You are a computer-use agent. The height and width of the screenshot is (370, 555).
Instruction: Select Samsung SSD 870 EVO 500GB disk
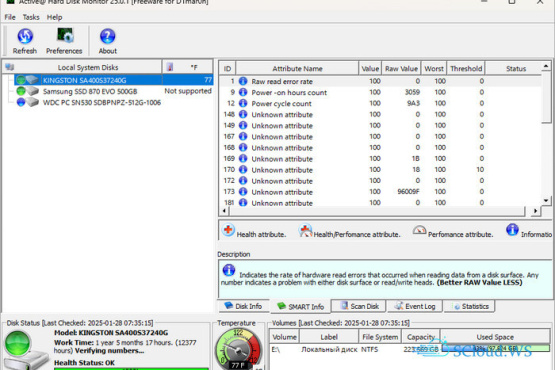click(x=90, y=91)
